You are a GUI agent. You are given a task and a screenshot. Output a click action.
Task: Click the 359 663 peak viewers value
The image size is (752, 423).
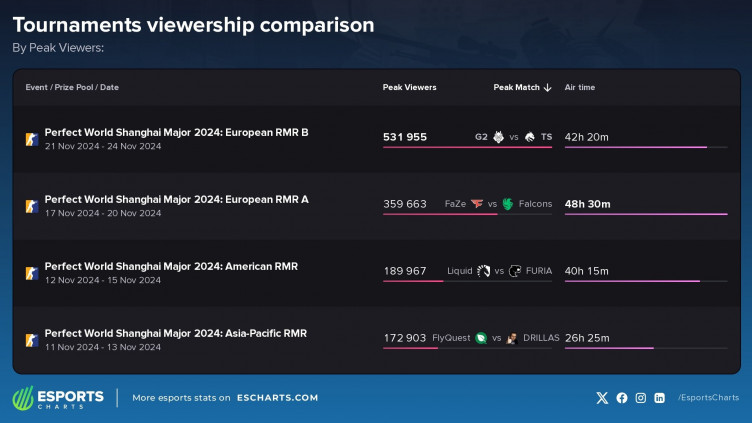tap(405, 204)
